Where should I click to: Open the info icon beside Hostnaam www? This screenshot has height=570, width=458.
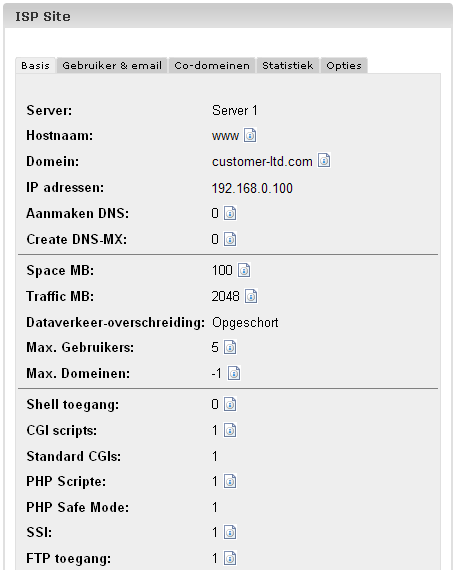pyautogui.click(x=250, y=135)
